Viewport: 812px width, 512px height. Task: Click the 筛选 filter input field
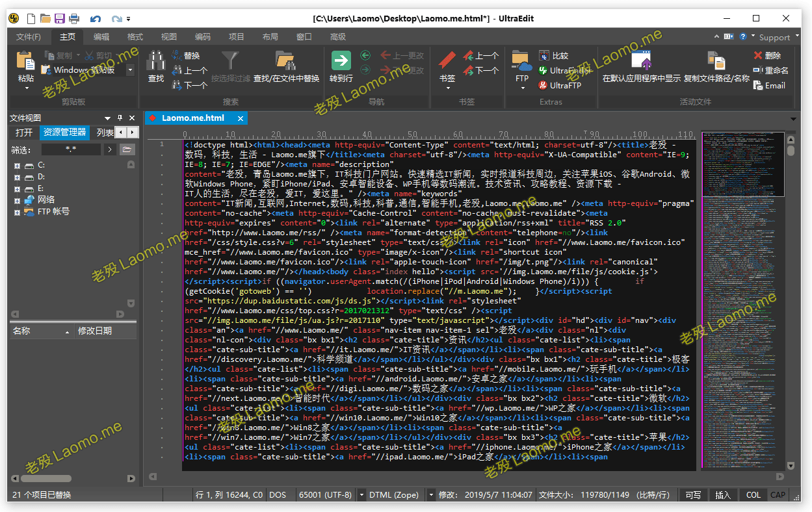tap(71, 149)
